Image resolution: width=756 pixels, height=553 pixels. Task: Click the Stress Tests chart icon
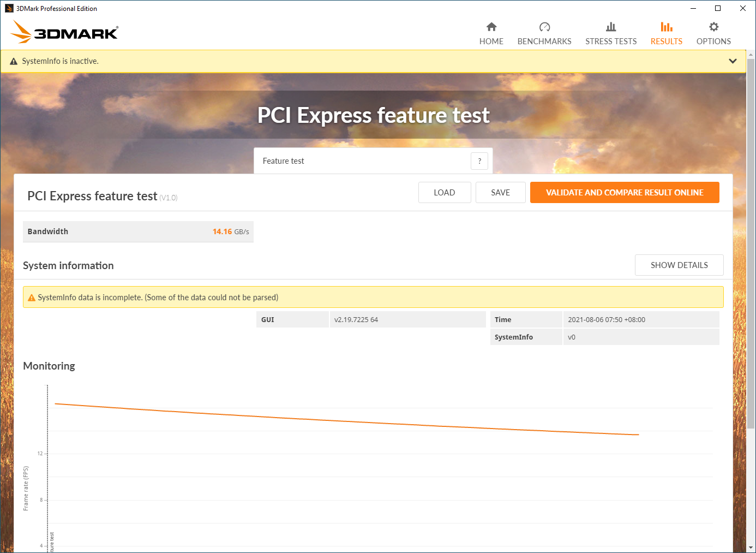[611, 27]
